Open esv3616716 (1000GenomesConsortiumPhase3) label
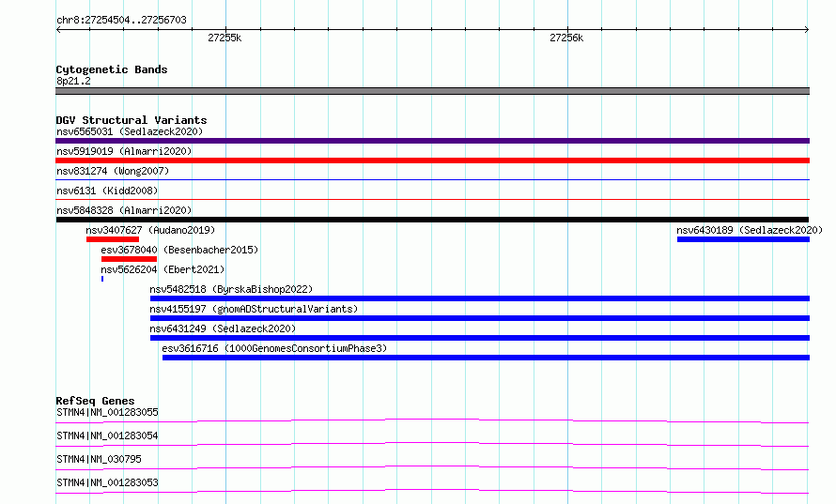 pyautogui.click(x=274, y=348)
